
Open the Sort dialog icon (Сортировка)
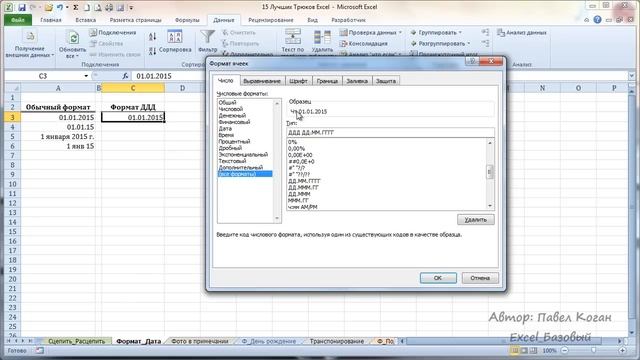tap(175, 37)
